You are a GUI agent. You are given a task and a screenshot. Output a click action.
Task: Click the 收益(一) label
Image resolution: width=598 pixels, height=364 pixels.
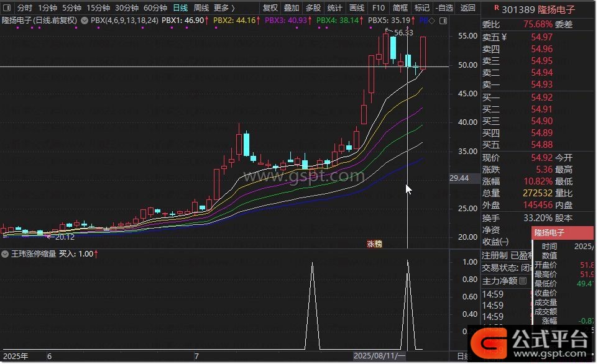(495, 242)
